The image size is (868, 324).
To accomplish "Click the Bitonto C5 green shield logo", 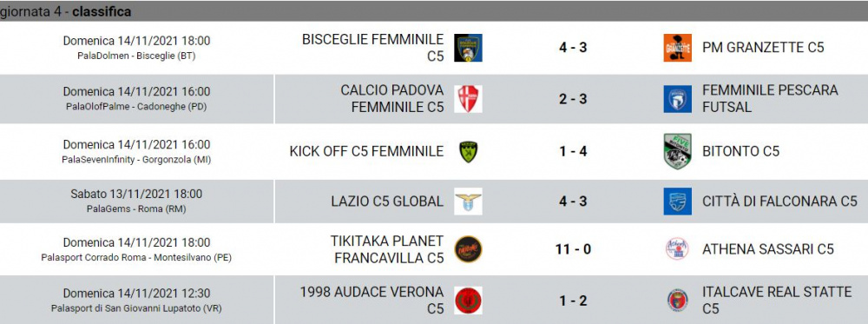I will click(x=678, y=151).
